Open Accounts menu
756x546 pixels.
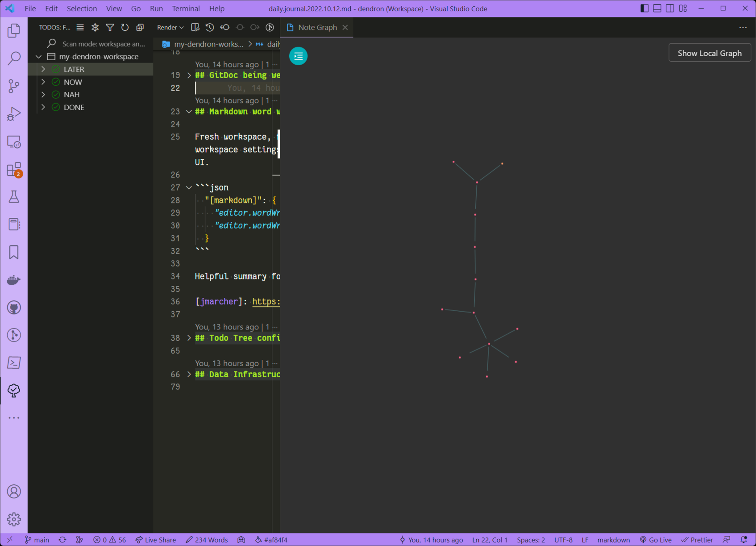[x=14, y=492]
